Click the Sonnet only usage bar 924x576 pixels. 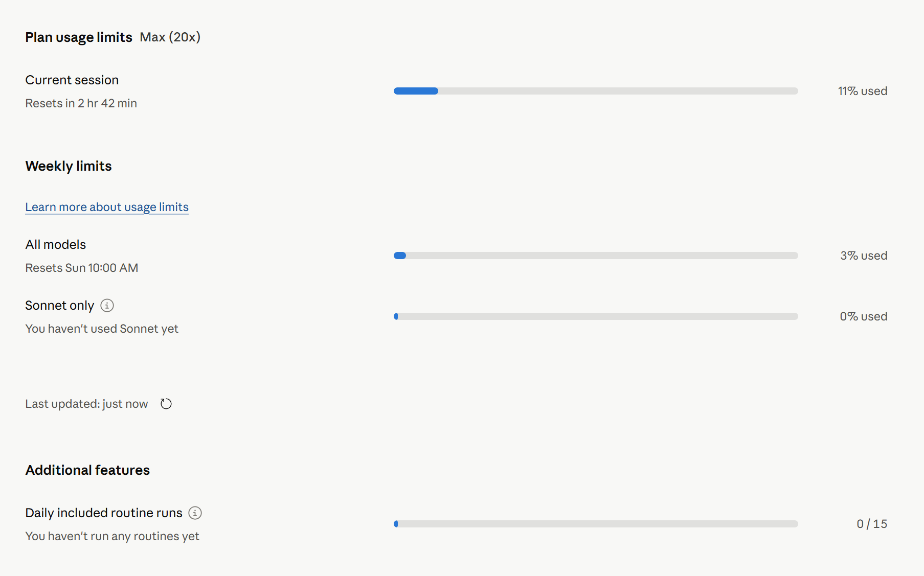[x=596, y=316]
